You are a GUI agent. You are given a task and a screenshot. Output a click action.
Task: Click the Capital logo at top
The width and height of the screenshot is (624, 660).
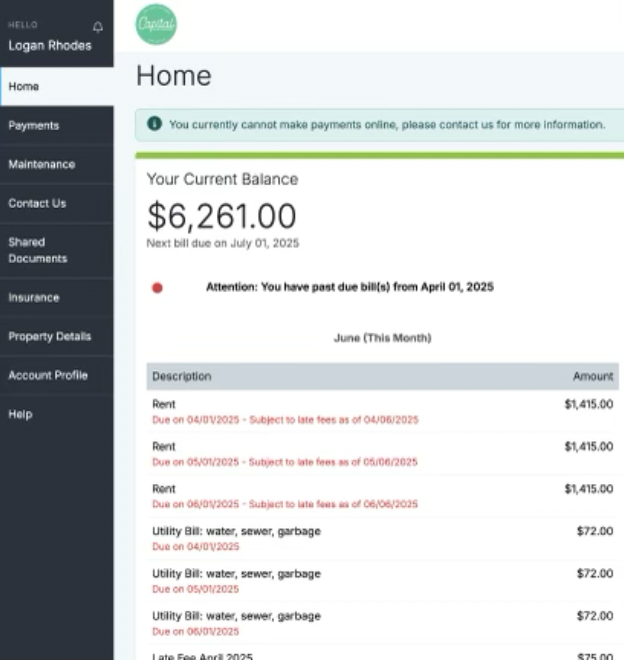pos(156,24)
